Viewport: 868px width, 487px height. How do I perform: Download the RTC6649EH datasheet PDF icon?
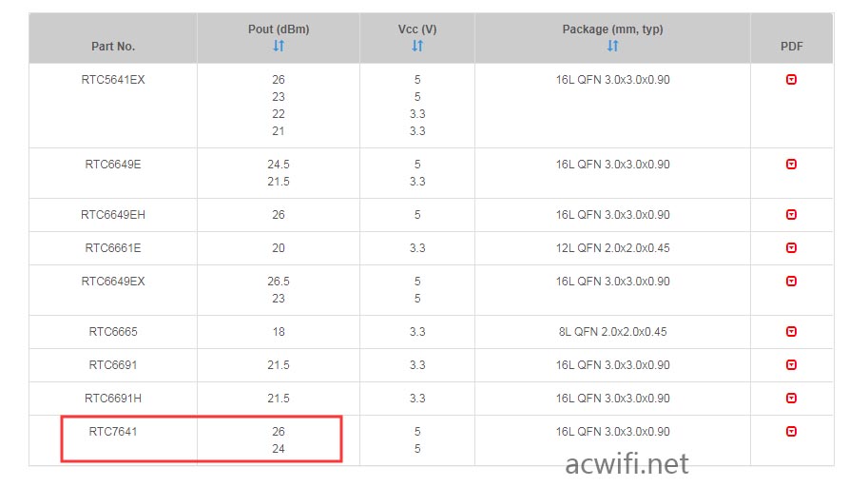click(x=791, y=214)
